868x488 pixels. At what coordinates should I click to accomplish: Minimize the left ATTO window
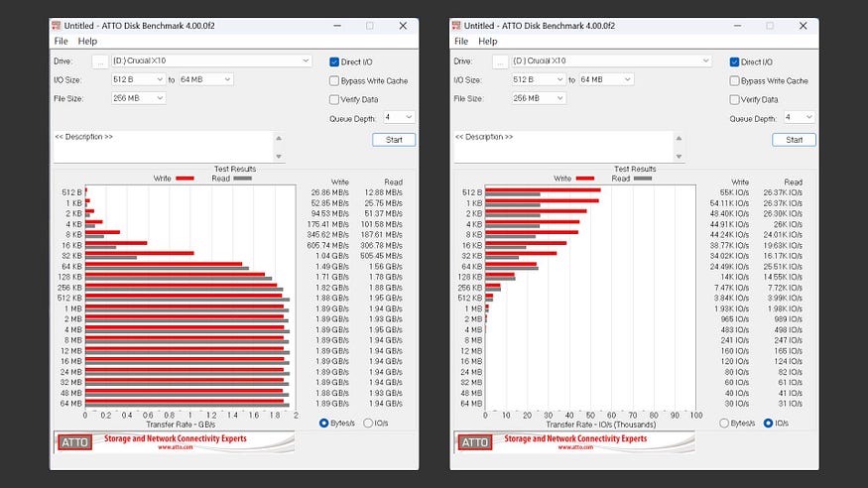[x=337, y=26]
